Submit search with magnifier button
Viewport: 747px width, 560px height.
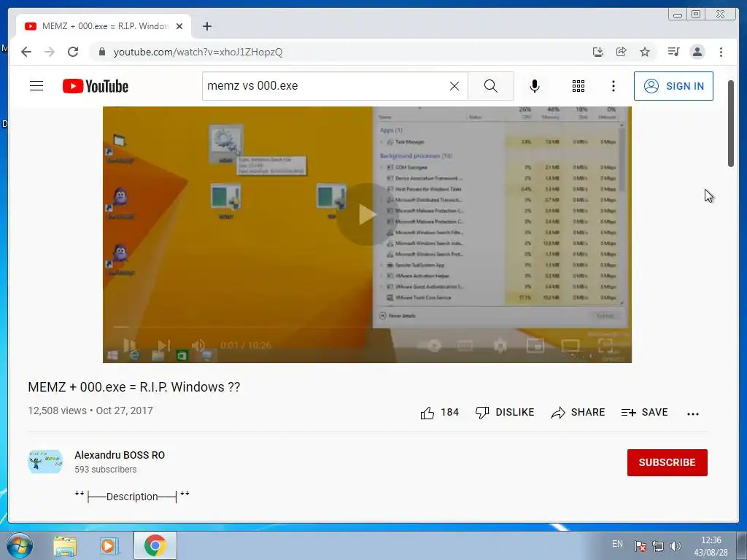tap(491, 86)
